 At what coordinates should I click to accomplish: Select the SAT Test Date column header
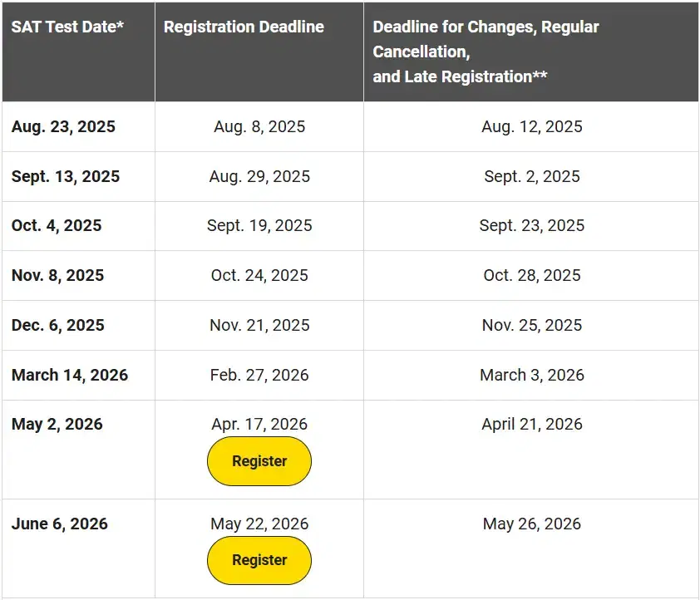click(x=67, y=27)
